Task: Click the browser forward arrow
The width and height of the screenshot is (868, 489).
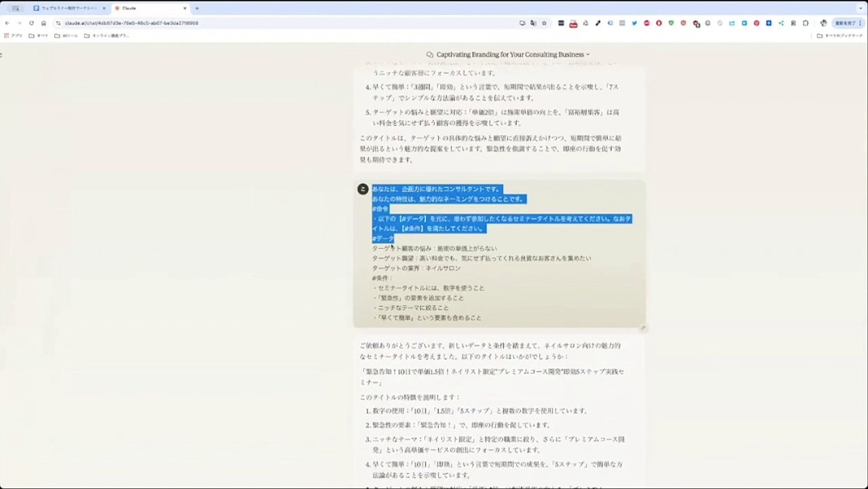Action: pyautogui.click(x=19, y=23)
